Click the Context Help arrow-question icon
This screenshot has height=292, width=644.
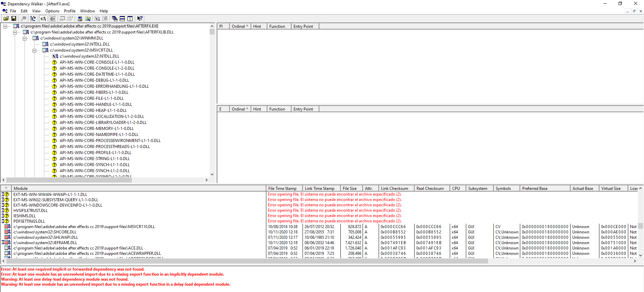pos(140,19)
